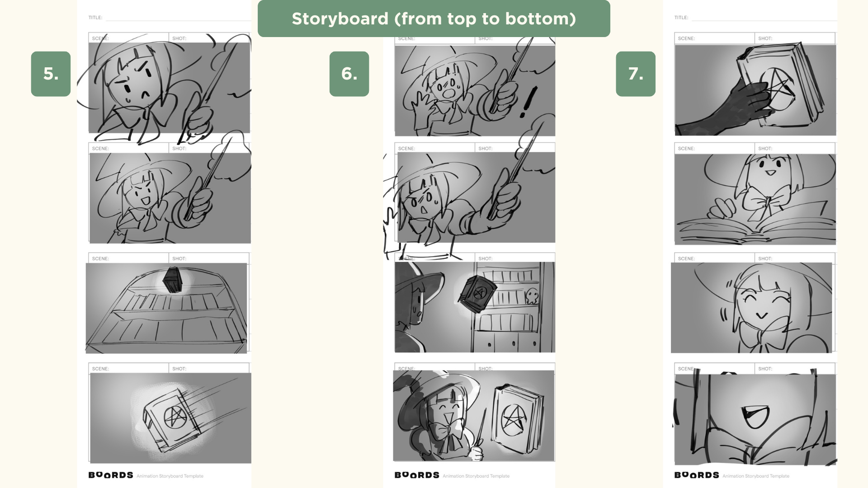This screenshot has height=488, width=868.
Task: Click the BOORDS logo under storyboard 7
Action: 697,475
